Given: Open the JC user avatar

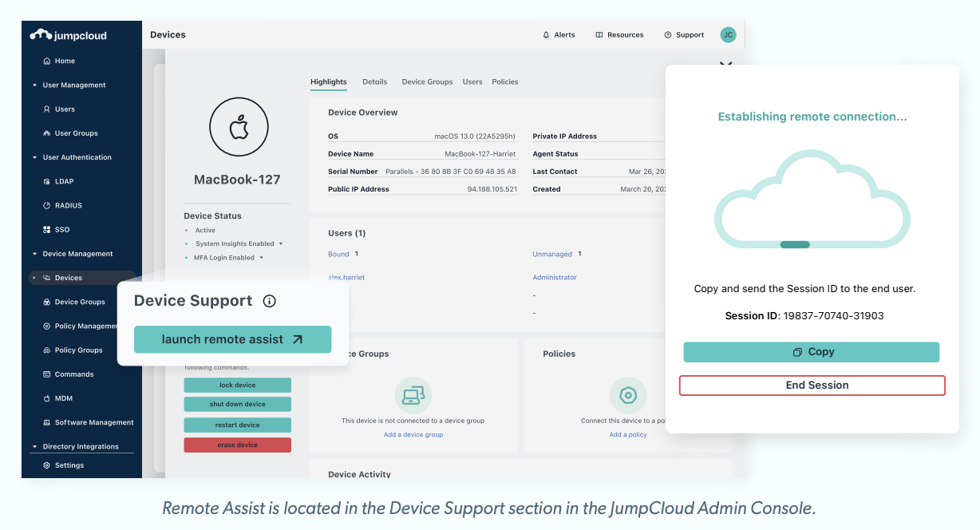Looking at the screenshot, I should [x=728, y=35].
